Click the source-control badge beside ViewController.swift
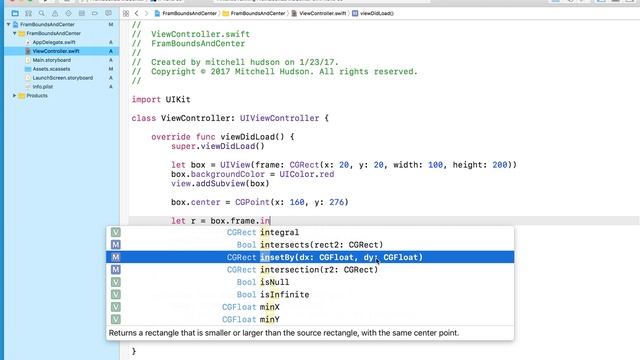This screenshot has width=640, height=360. click(111, 51)
